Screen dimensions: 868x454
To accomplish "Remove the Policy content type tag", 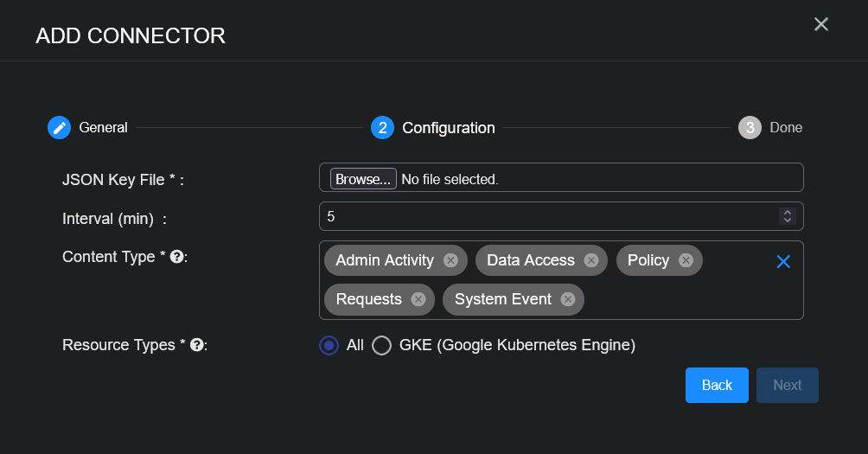I will 686,260.
